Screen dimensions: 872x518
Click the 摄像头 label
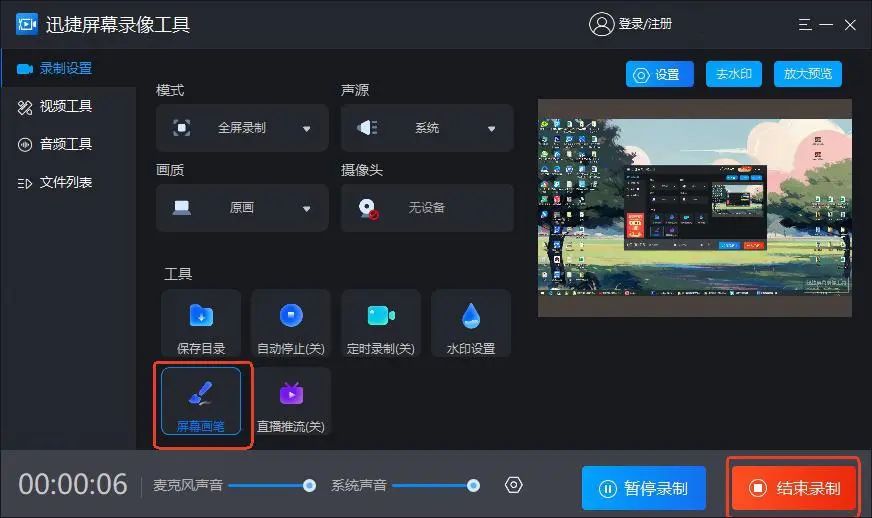tap(362, 170)
